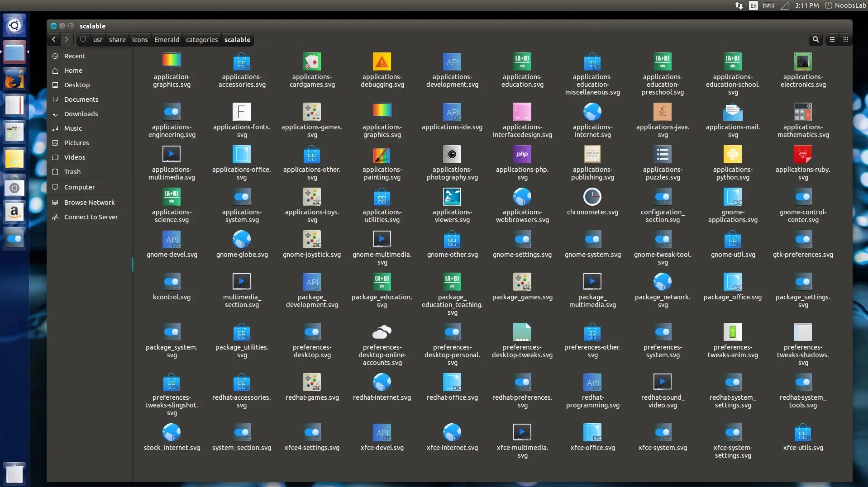Open the En keyboard layout indicator
The width and height of the screenshot is (868, 487).
coord(753,5)
